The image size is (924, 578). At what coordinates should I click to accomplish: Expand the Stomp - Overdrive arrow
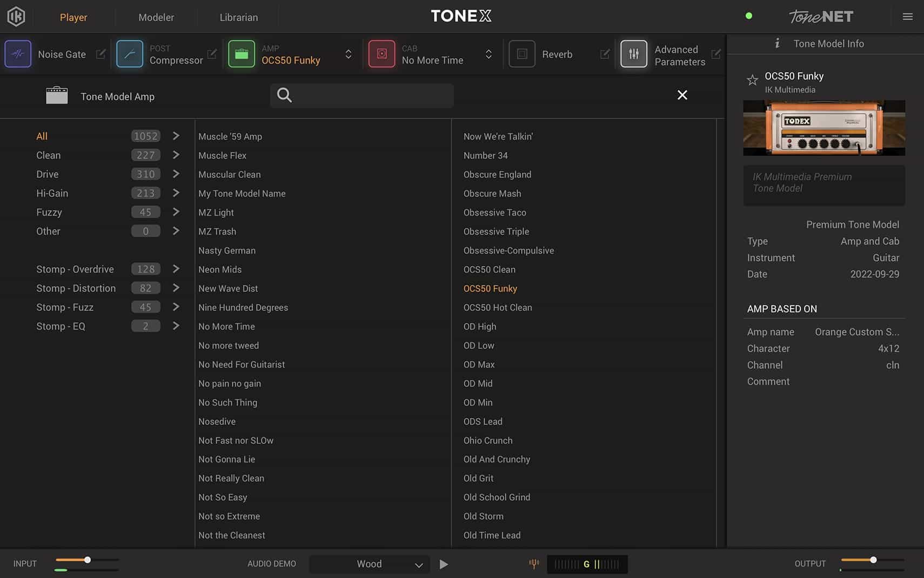(x=176, y=268)
